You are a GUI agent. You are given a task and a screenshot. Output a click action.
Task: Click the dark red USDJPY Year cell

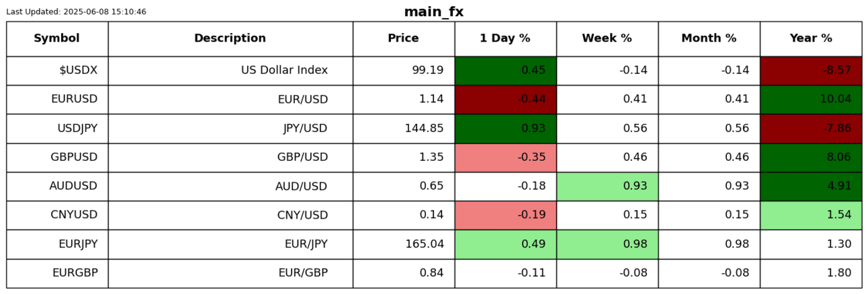(x=811, y=128)
